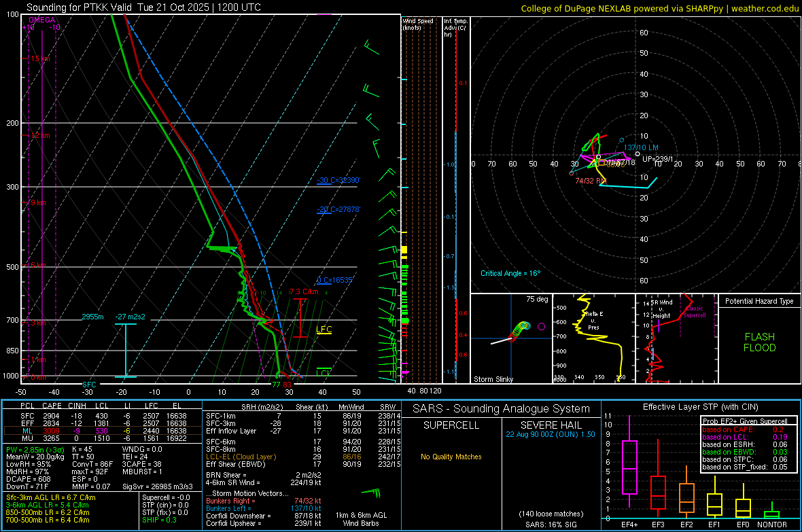Select the SFC parcel row with CAPE 2904
802x532 pixels.
(103, 416)
